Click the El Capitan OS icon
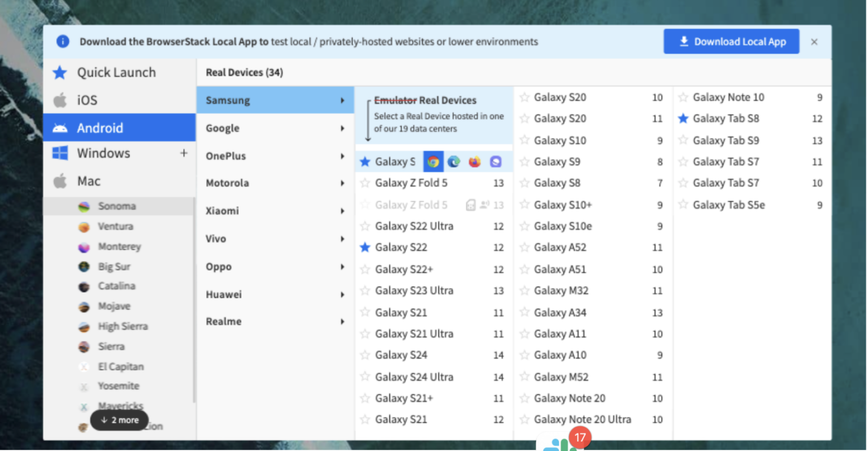The width and height of the screenshot is (868, 451). (84, 367)
